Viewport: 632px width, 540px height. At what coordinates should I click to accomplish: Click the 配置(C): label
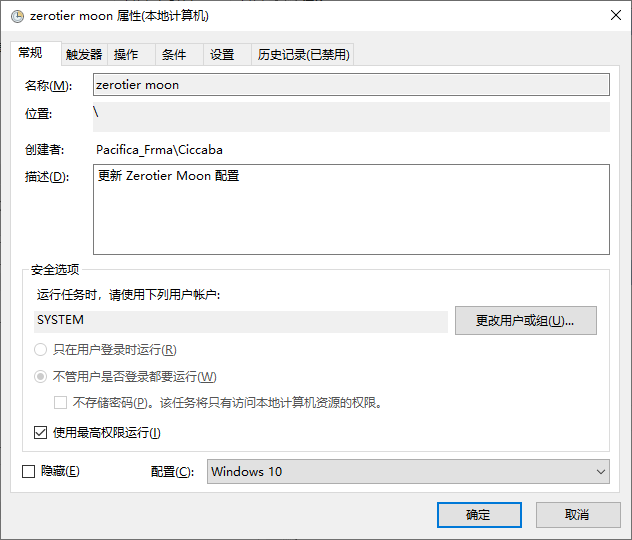pyautogui.click(x=173, y=471)
